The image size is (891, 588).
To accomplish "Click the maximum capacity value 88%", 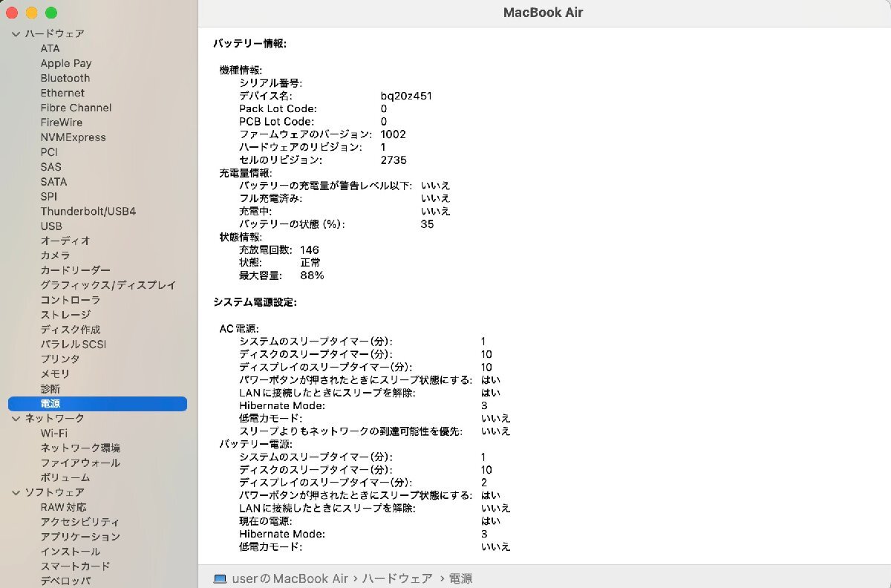I will (x=312, y=275).
